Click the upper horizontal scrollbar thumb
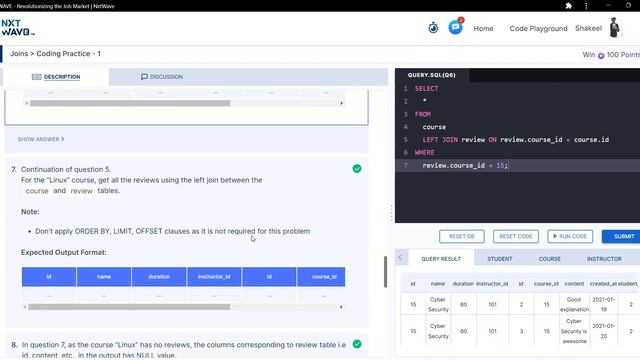Image resolution: width=640 pixels, height=360 pixels. [x=130, y=103]
